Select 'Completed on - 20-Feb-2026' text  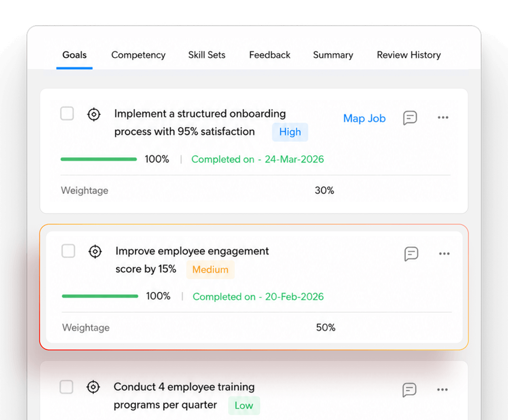258,297
